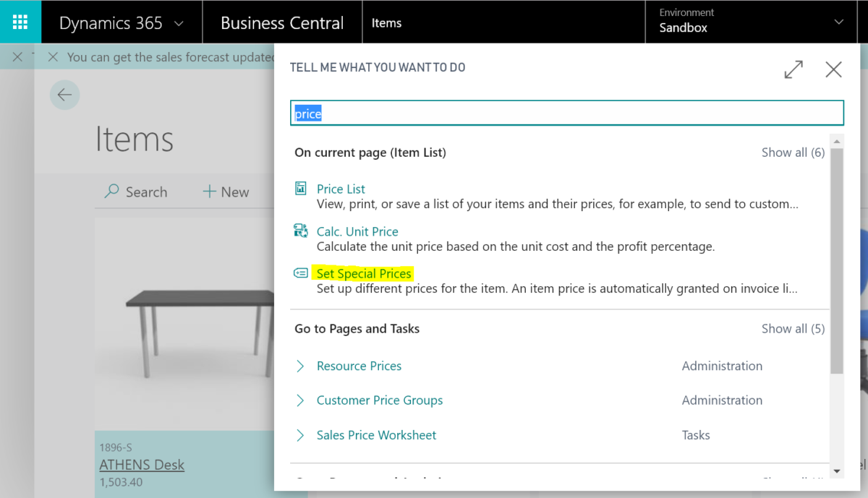Click the Tasks label for Sales Price Worksheet
This screenshot has width=868, height=498.
[x=696, y=435]
